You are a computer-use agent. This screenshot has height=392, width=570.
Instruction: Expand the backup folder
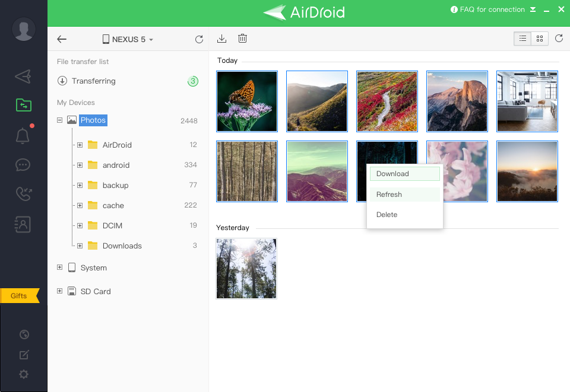(x=80, y=185)
